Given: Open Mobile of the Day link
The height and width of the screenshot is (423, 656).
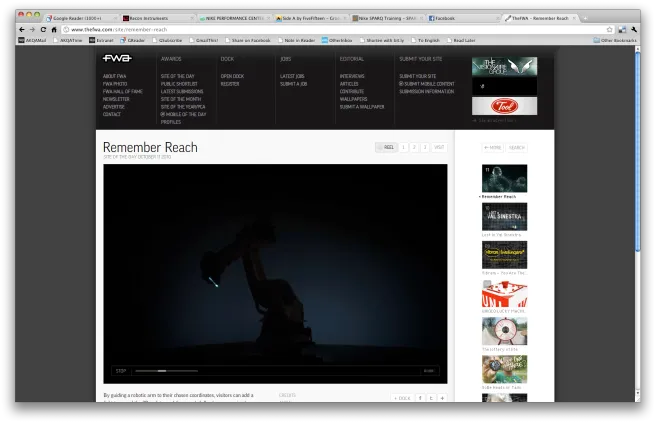Looking at the screenshot, I should [184, 114].
